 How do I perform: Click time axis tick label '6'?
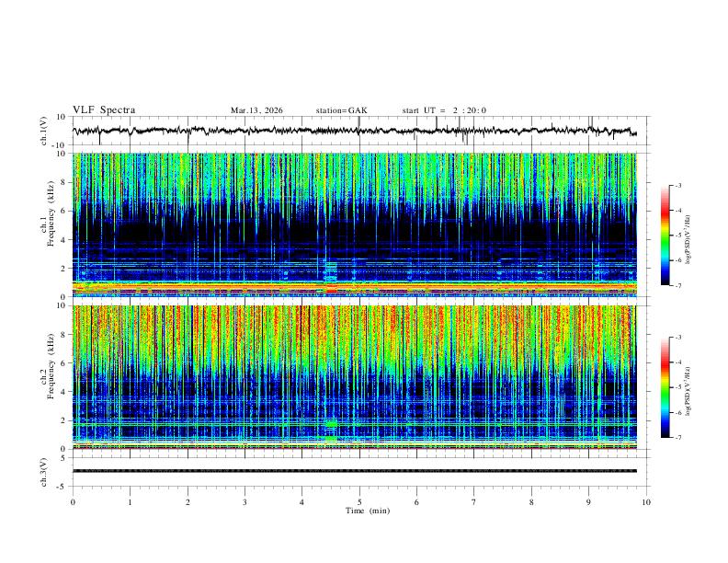click(416, 502)
